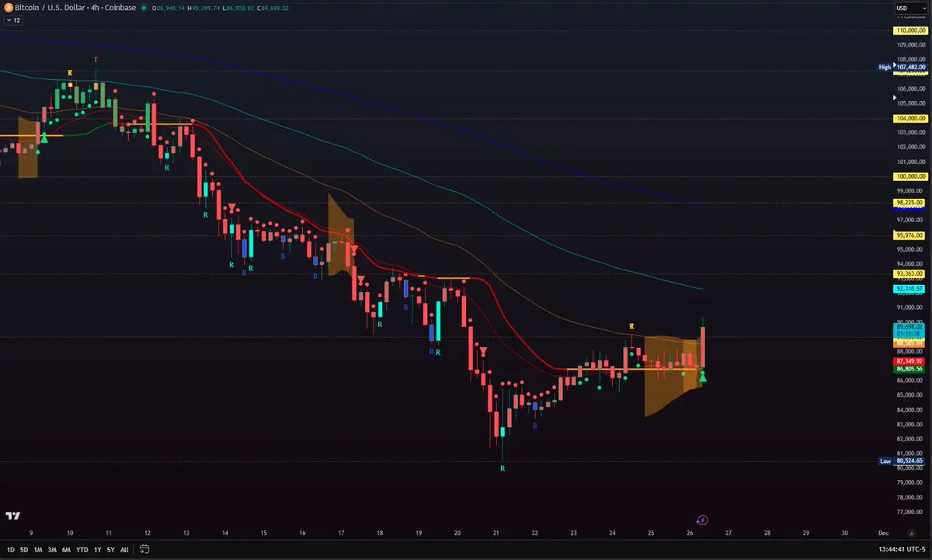This screenshot has width=932, height=560.
Task: Select the 5D date range
Action: tap(25, 549)
